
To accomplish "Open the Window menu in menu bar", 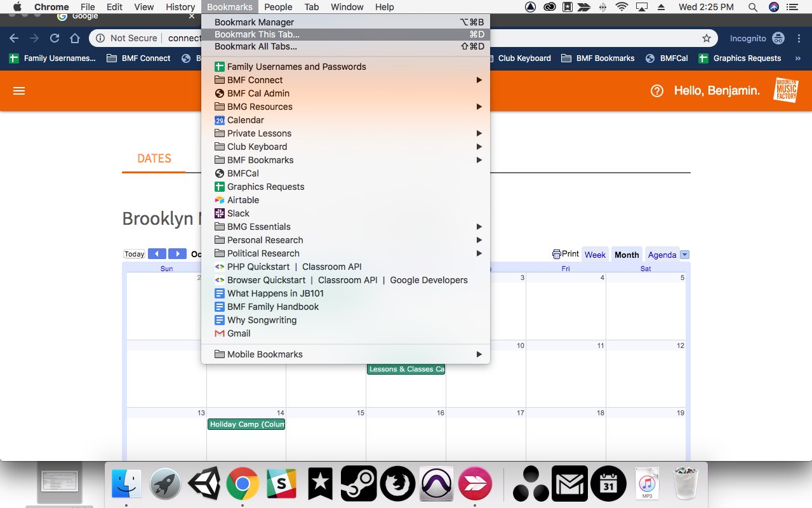I will 347,7.
